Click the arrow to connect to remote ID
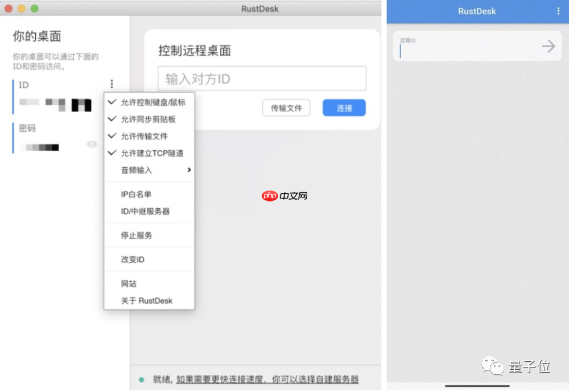Viewport: 569px width, 392px height. 547,47
